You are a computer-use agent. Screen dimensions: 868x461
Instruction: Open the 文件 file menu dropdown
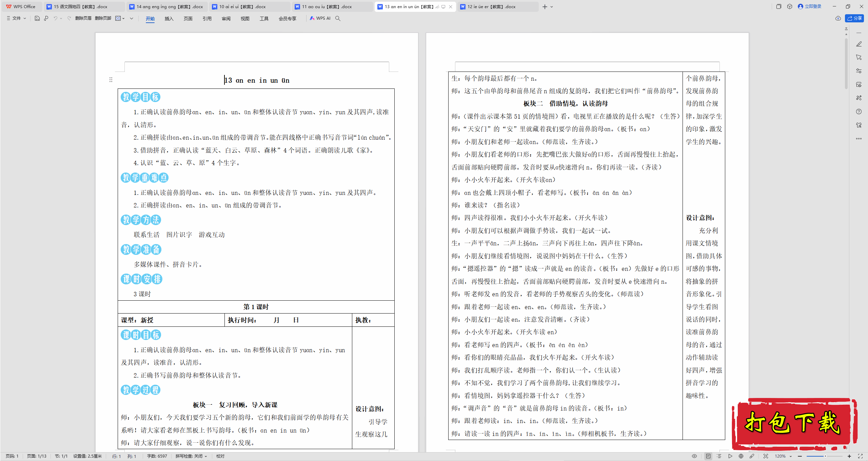(16, 18)
